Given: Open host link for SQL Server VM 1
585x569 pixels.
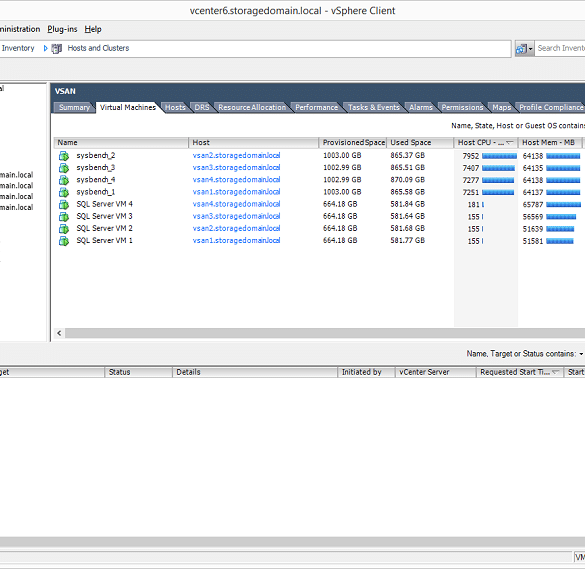Looking at the screenshot, I should pyautogui.click(x=236, y=241).
